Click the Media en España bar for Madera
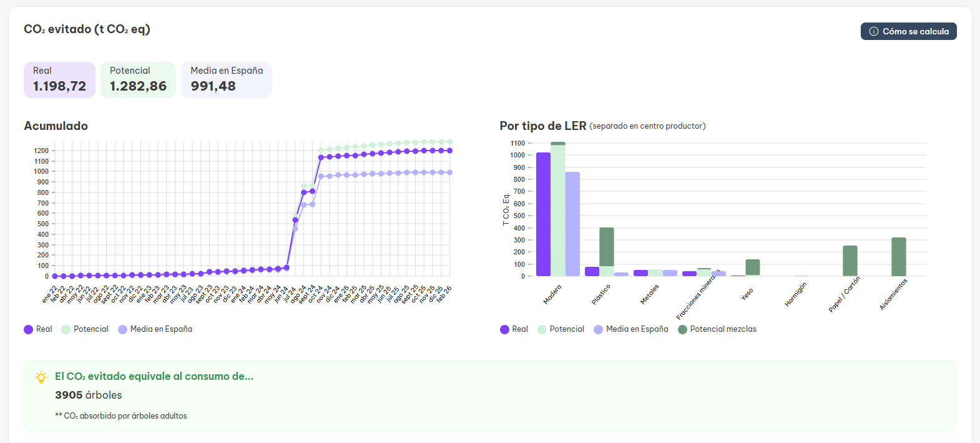 pyautogui.click(x=572, y=224)
